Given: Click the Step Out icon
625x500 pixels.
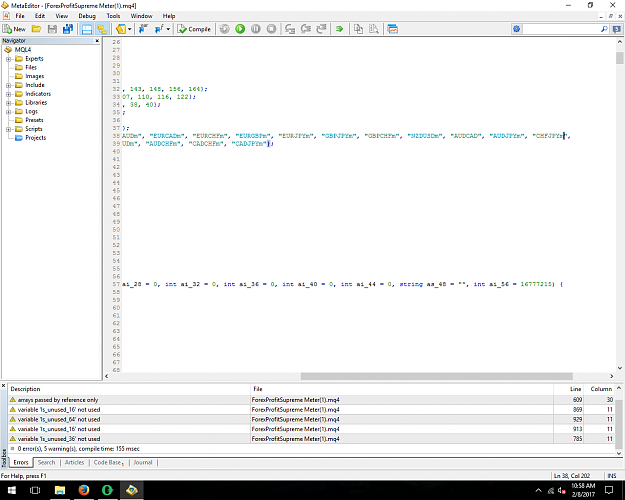Looking at the screenshot, I should (x=321, y=29).
